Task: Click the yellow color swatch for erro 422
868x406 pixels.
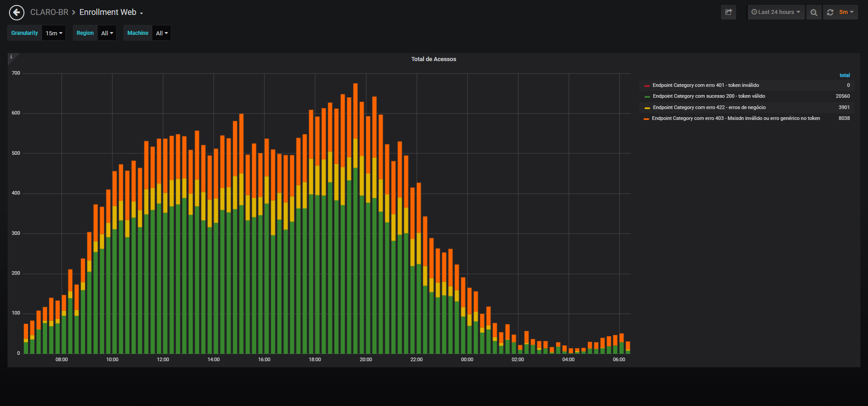Action: click(x=647, y=108)
